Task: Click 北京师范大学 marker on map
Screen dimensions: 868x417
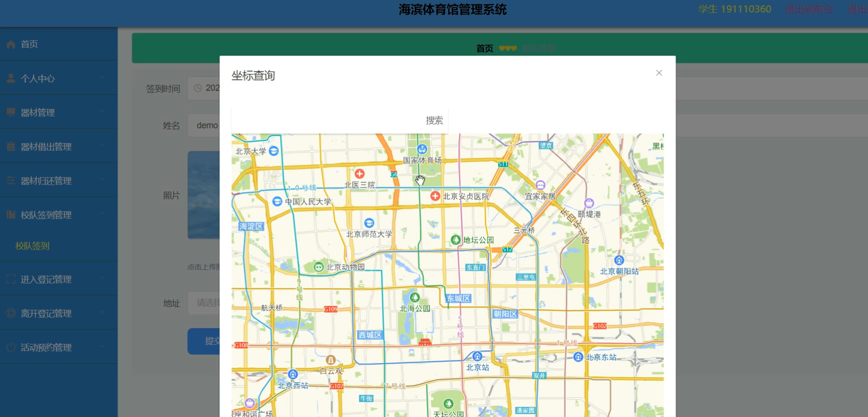Action: click(x=369, y=223)
